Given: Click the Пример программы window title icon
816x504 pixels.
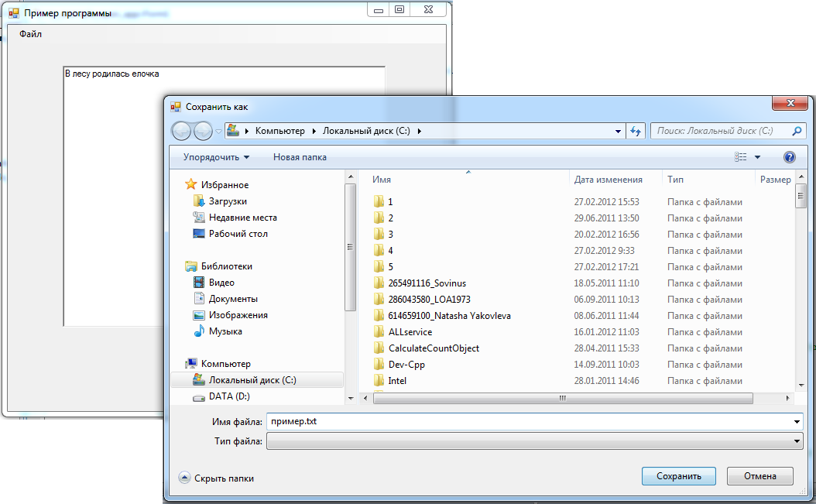Looking at the screenshot, I should (x=13, y=13).
